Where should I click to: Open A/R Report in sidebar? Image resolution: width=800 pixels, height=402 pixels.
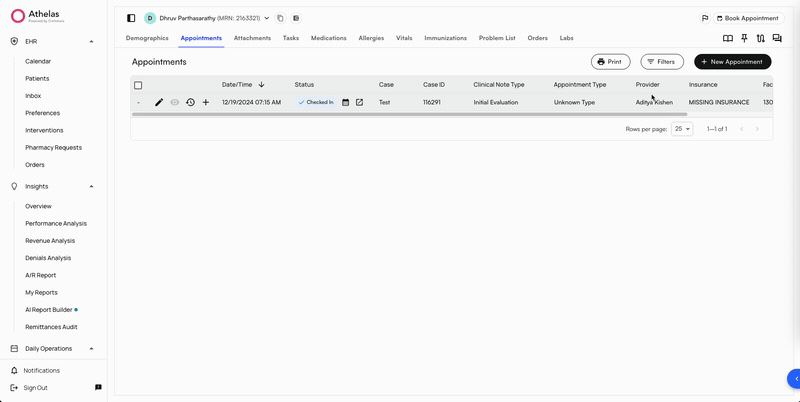click(x=41, y=275)
